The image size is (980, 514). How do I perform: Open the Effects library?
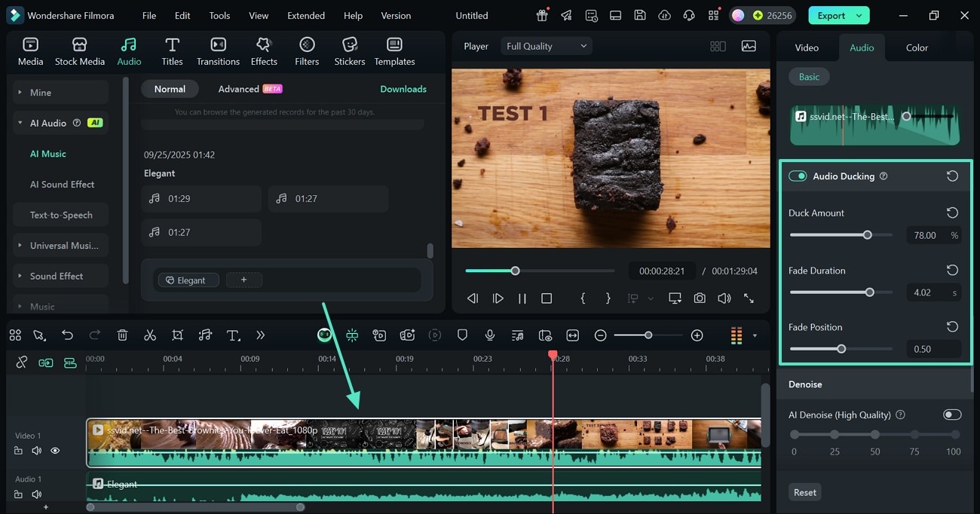click(264, 51)
